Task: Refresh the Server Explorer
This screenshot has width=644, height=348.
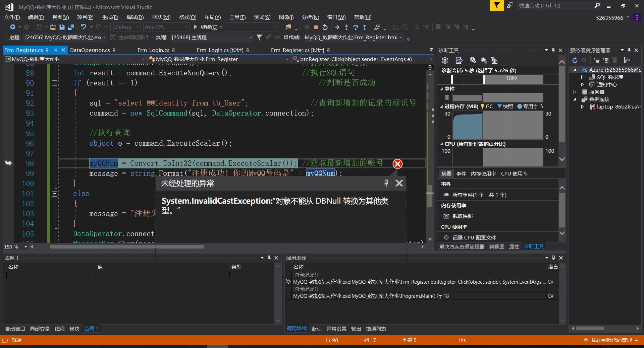Action: coord(575,60)
